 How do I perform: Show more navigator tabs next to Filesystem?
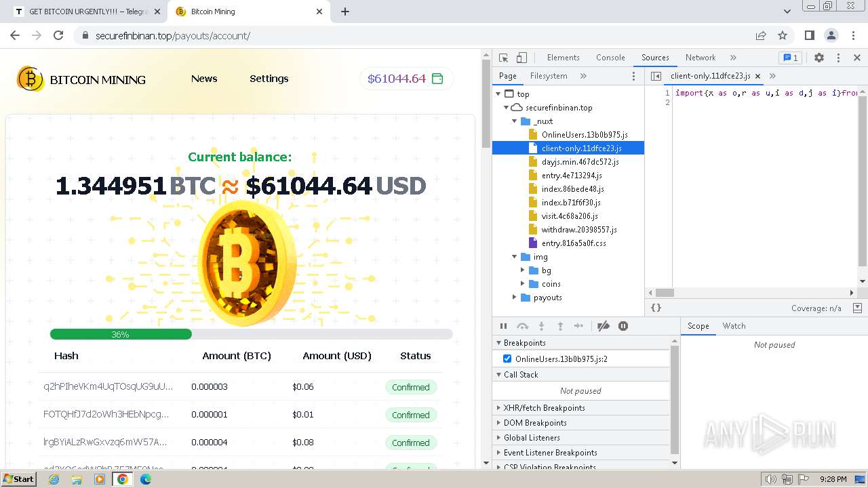pos(583,76)
